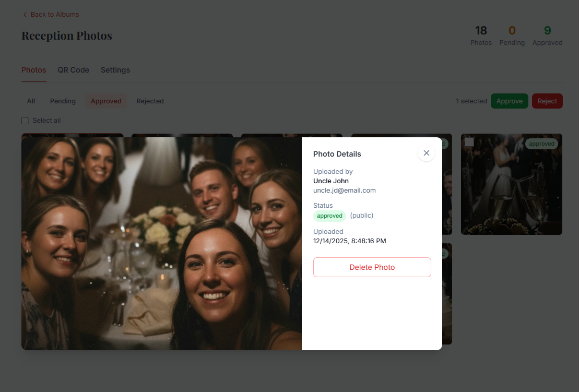Close the Photo Details panel
Image resolution: width=579 pixels, height=392 pixels.
coord(426,153)
